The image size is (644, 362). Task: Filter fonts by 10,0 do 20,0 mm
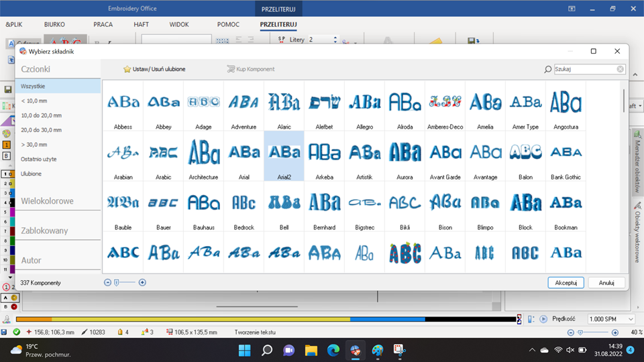(42, 115)
